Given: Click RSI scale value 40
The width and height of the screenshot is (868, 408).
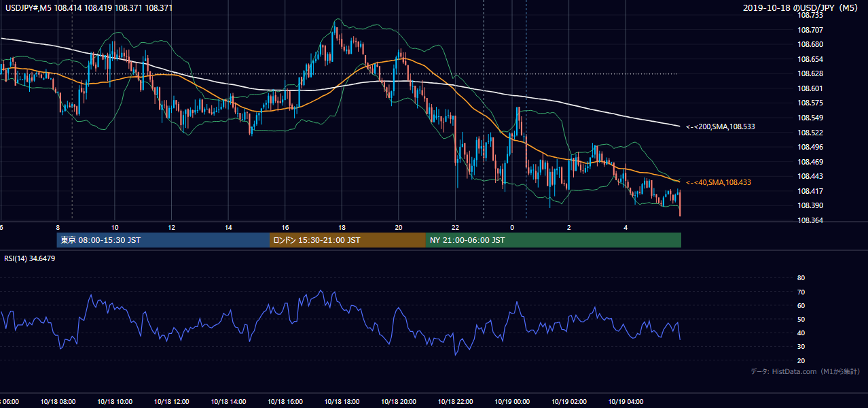Looking at the screenshot, I should point(801,333).
